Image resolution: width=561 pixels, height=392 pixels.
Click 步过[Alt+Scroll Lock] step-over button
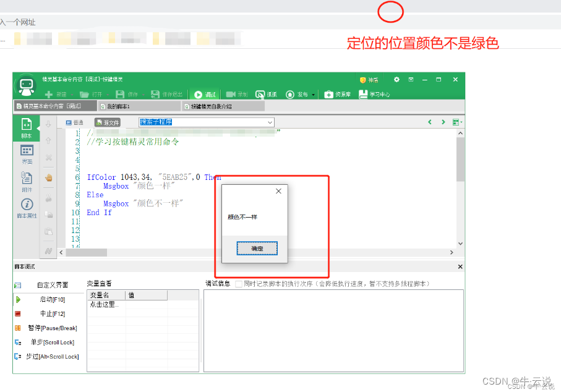tap(52, 357)
